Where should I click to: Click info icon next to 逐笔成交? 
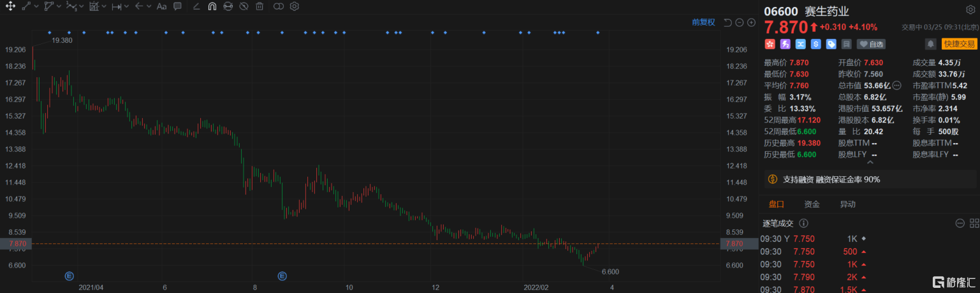coord(803,223)
